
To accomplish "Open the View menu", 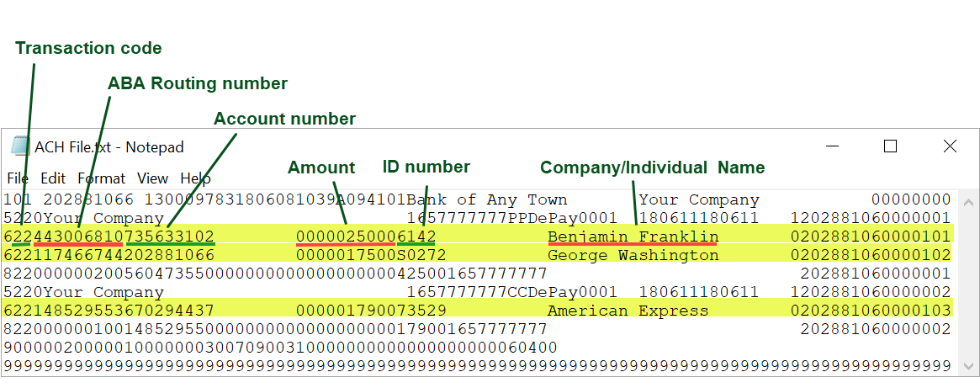I will [x=152, y=178].
